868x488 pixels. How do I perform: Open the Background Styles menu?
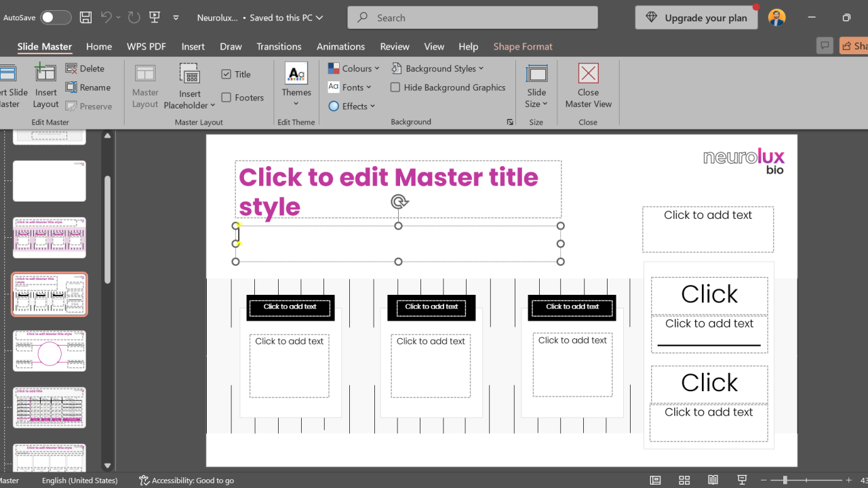coord(437,68)
